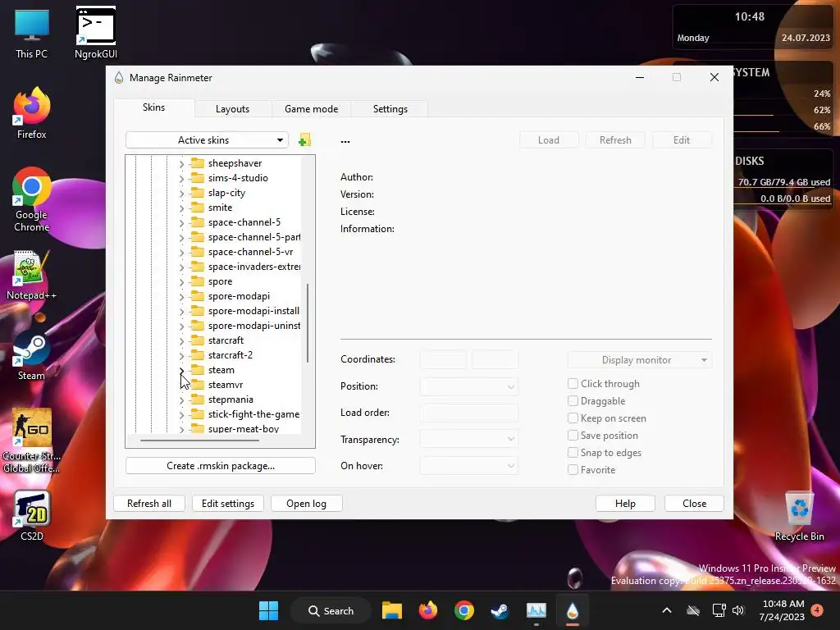
Task: Select the steamvr tree item
Action: pyautogui.click(x=226, y=385)
